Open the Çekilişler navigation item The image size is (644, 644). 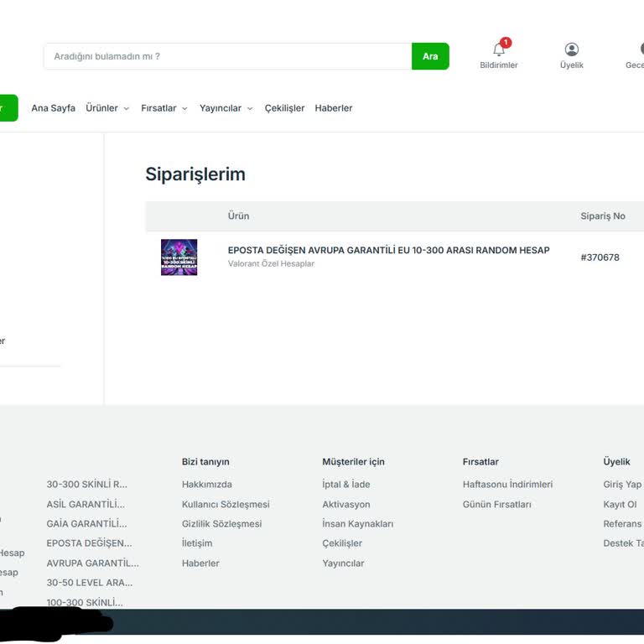[284, 108]
